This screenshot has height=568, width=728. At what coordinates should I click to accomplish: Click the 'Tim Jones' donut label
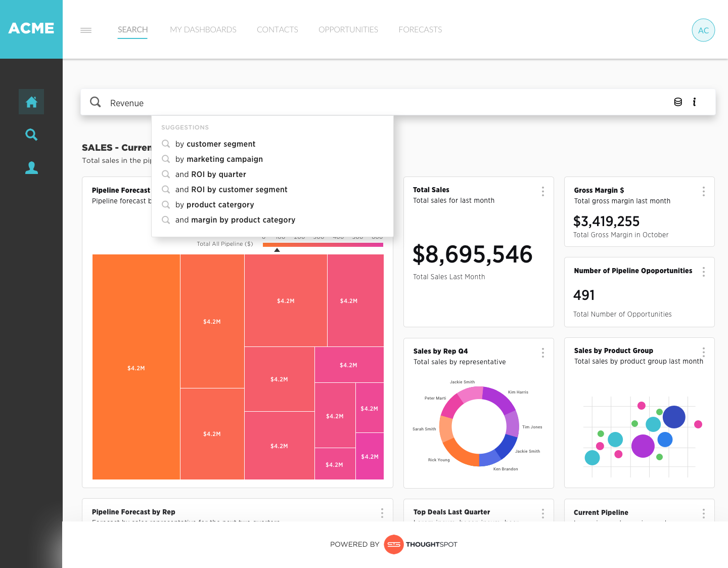point(532,427)
